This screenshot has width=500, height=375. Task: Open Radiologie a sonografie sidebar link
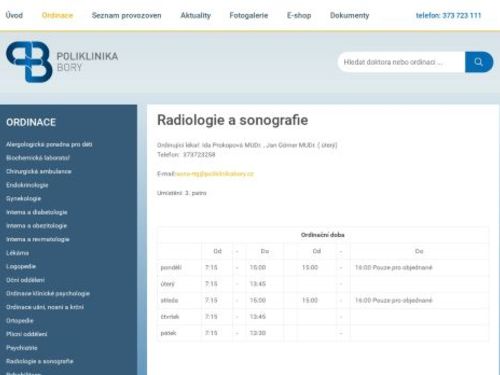(x=39, y=361)
